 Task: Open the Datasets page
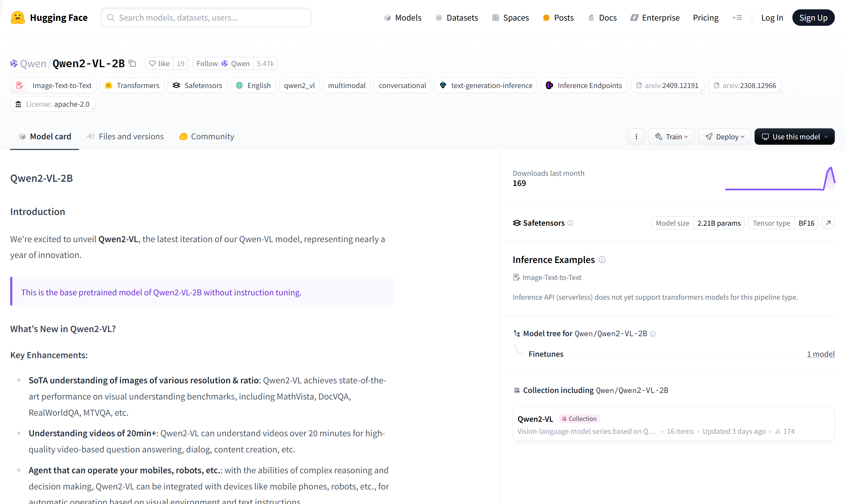point(456,18)
